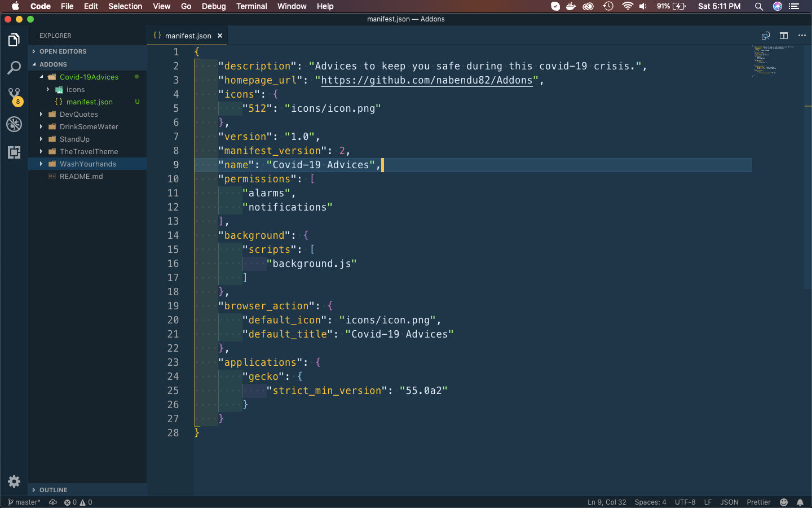Open the Debug menu
This screenshot has height=508, width=812.
(214, 6)
